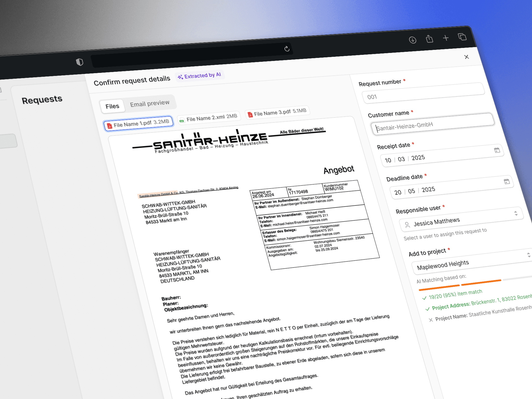Click the Extracted by AI badge

coord(199,76)
